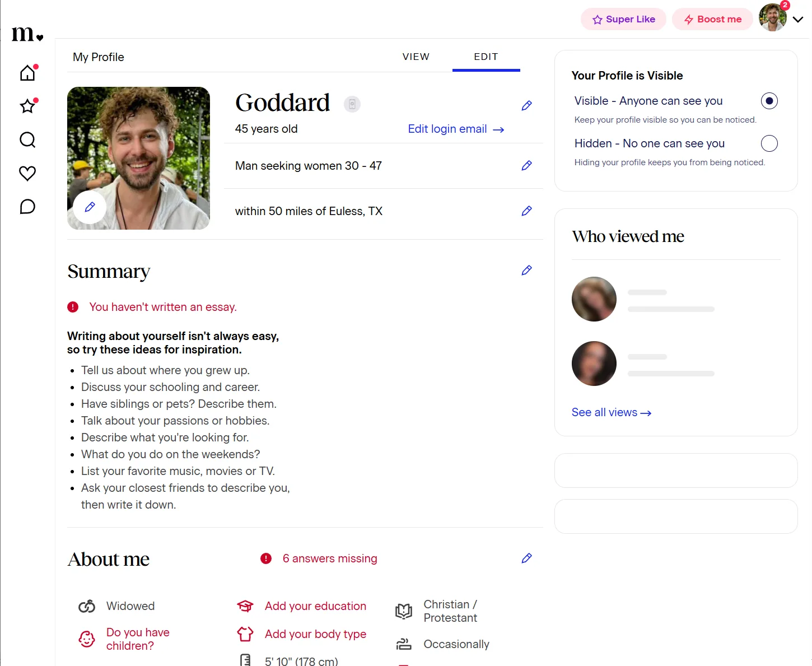Open the heart Likes sidebar icon

27,173
